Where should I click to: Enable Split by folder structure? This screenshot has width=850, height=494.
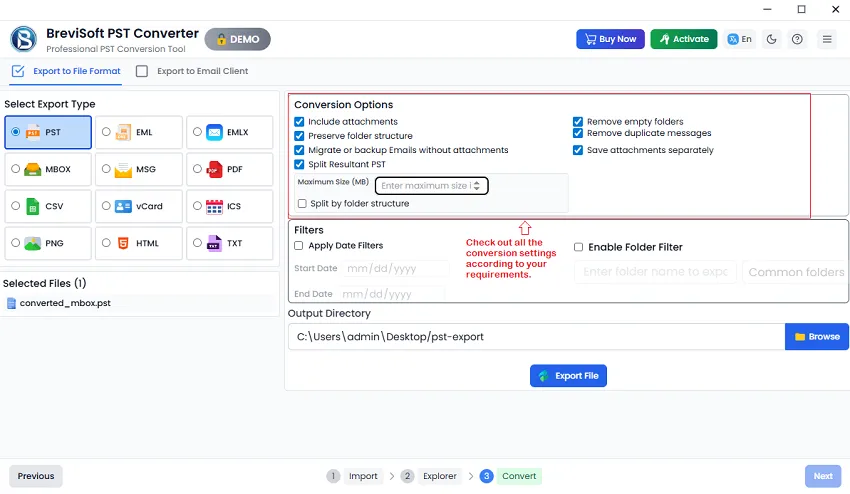(x=302, y=203)
